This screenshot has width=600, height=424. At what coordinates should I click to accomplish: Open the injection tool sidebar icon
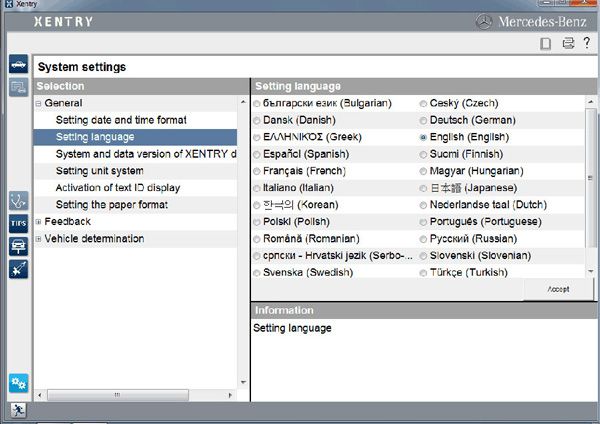click(18, 269)
